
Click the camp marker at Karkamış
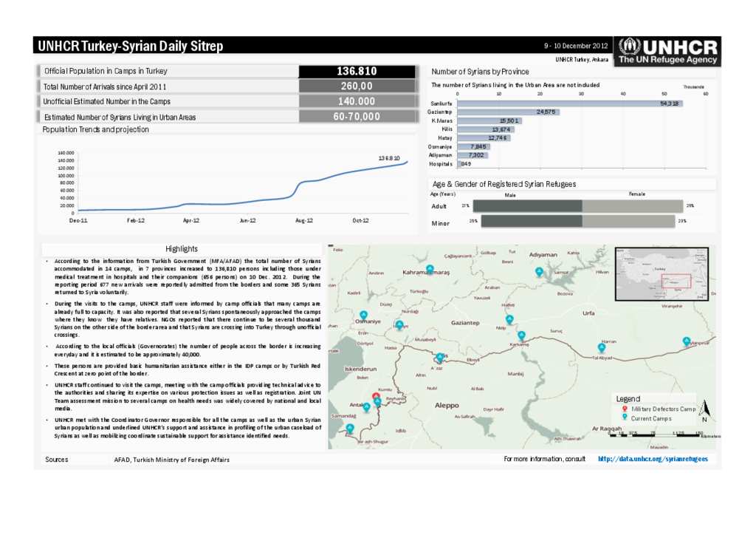tap(521, 335)
